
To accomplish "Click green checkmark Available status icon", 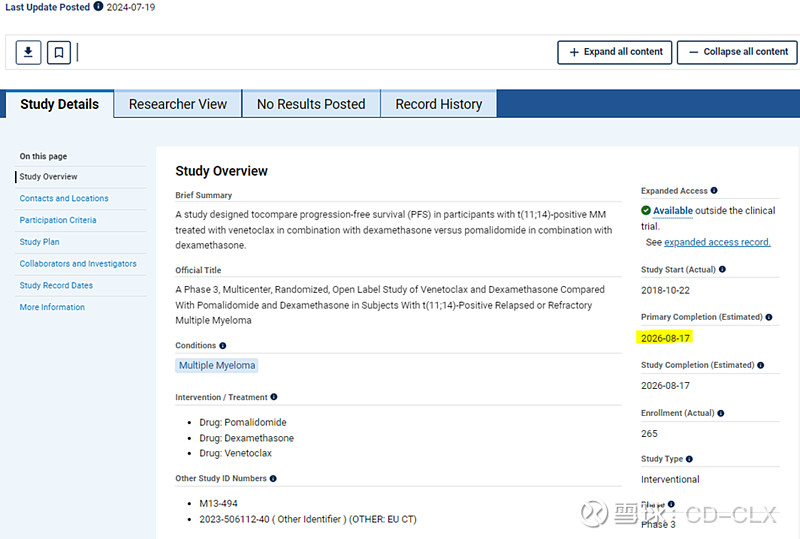I will [x=645, y=210].
